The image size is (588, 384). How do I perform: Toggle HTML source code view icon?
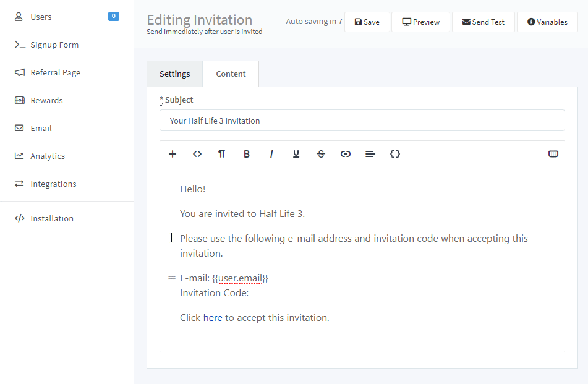coord(197,154)
